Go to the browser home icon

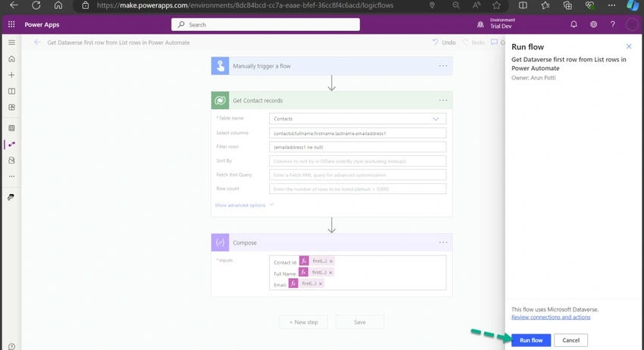[58, 5]
